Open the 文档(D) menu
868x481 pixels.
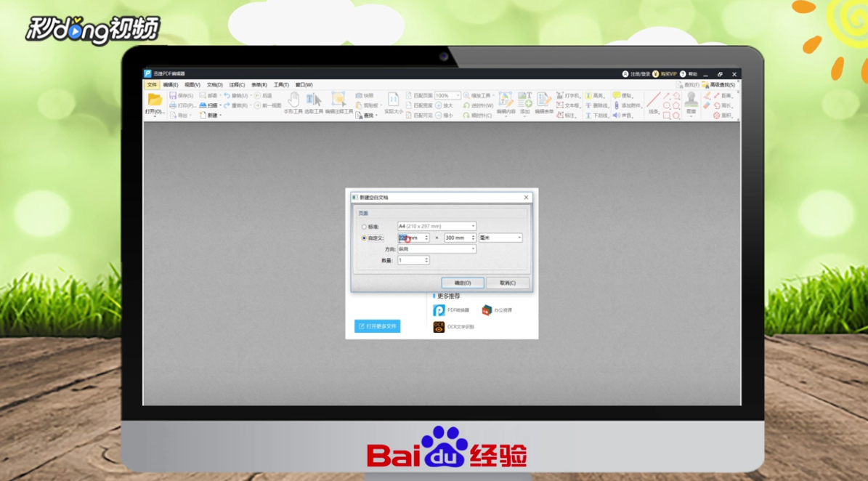pos(214,84)
